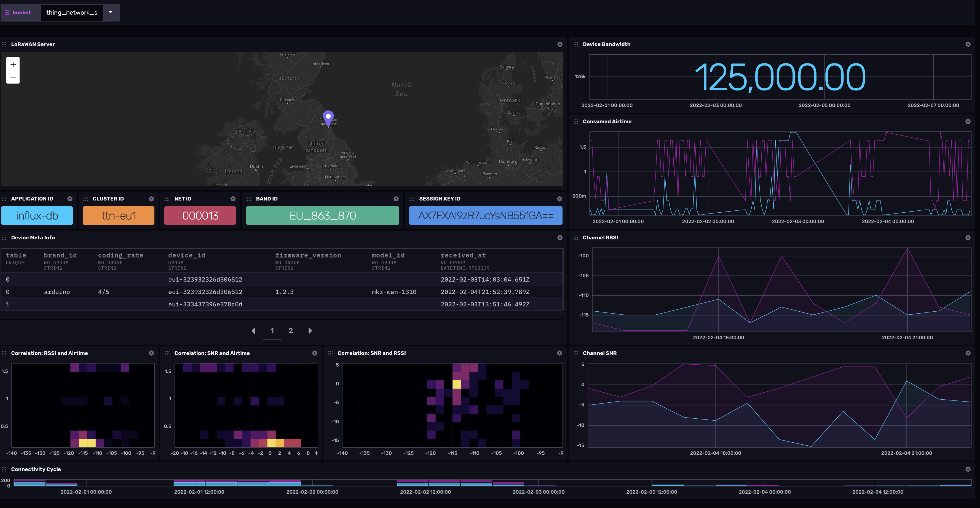The image size is (980, 508).
Task: Click the map zoom in button
Action: [x=12, y=65]
